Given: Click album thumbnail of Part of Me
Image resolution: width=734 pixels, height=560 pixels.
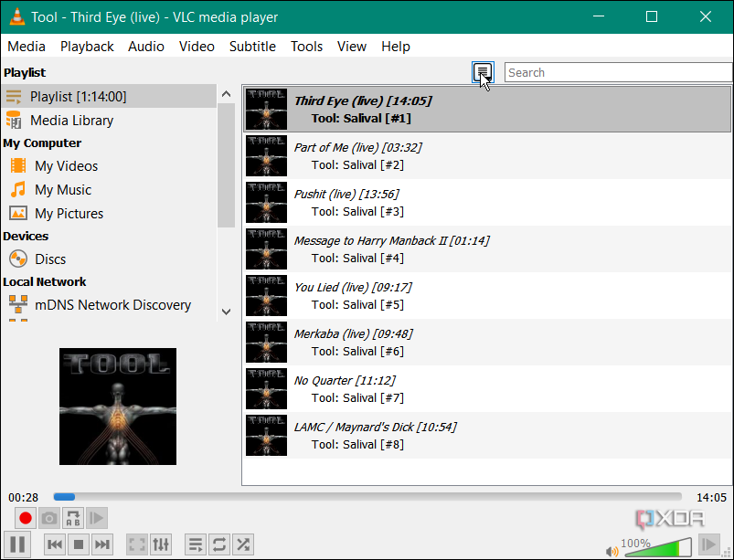Looking at the screenshot, I should click(x=266, y=156).
